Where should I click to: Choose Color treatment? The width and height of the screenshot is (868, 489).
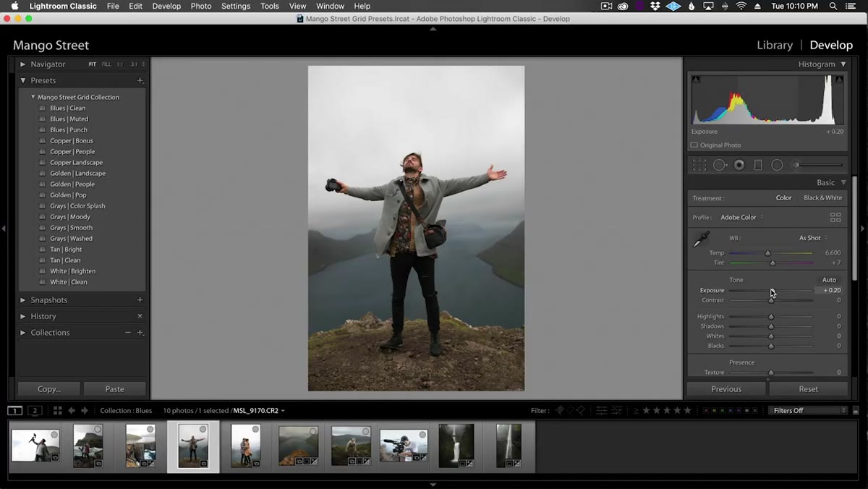(783, 197)
